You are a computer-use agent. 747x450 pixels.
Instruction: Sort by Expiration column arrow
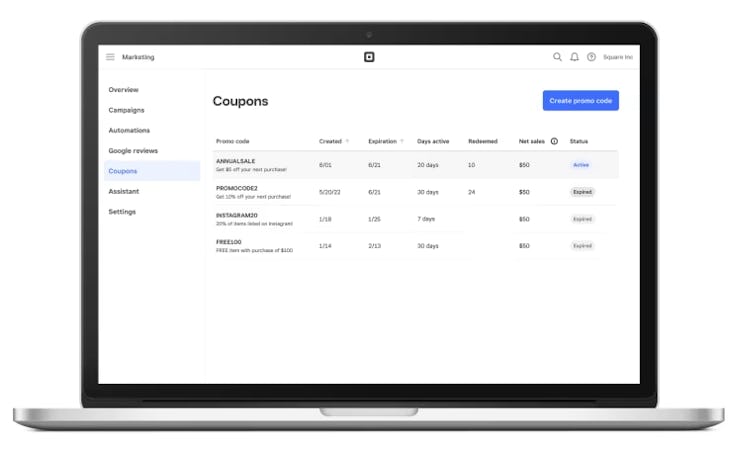coord(402,141)
